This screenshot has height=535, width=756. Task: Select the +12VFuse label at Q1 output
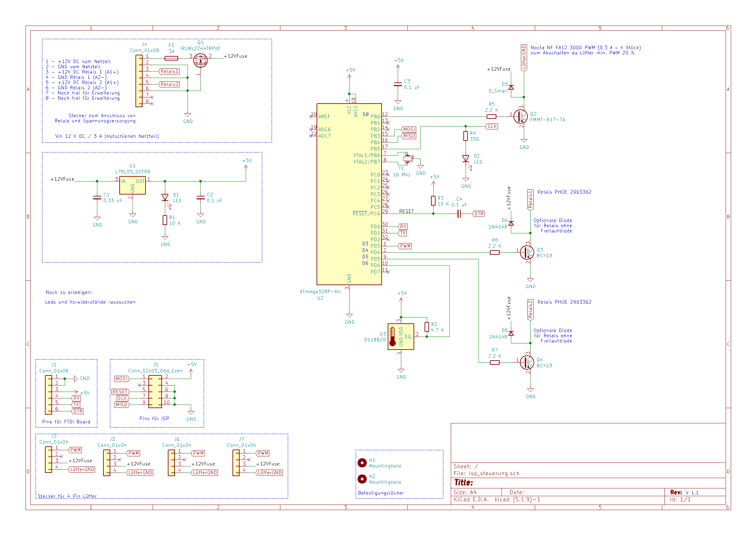click(x=235, y=56)
